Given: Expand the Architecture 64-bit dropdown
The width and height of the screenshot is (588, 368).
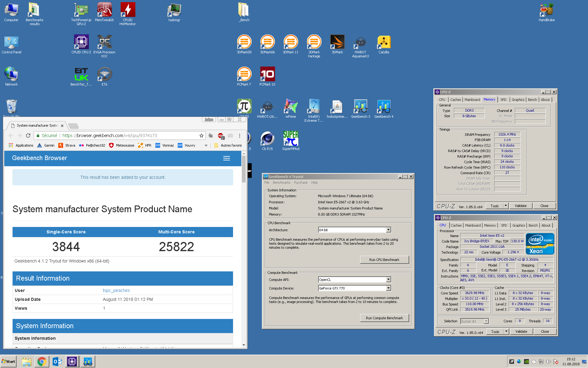Looking at the screenshot, I should [x=388, y=230].
